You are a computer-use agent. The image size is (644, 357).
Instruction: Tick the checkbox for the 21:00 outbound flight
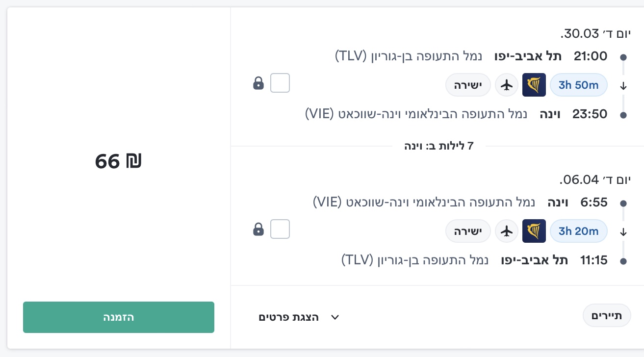click(280, 83)
